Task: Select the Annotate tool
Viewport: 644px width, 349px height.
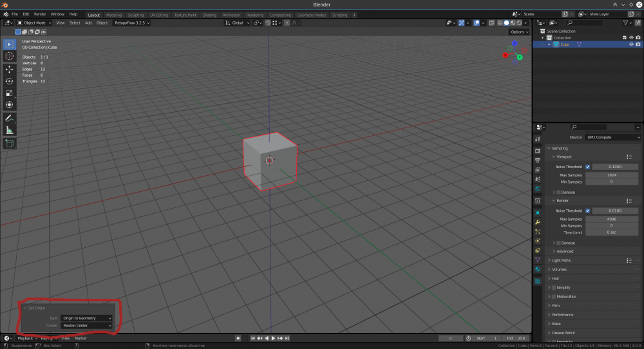Action: (10, 118)
